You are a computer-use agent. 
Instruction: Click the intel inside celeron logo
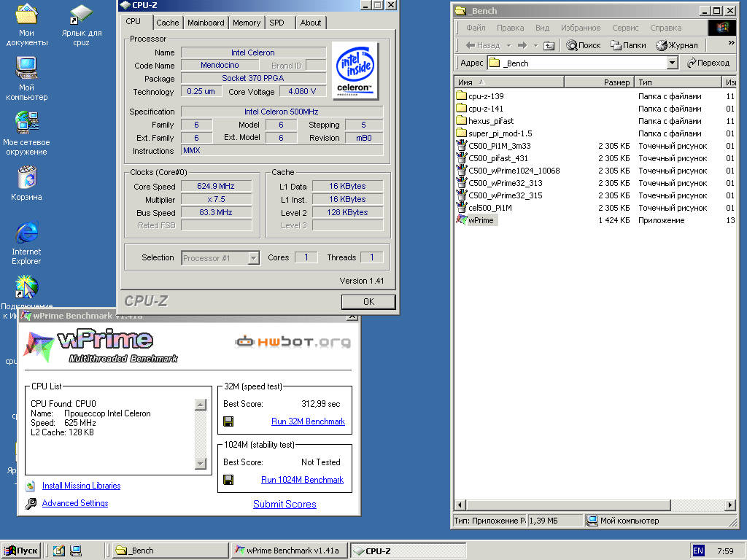[x=355, y=71]
